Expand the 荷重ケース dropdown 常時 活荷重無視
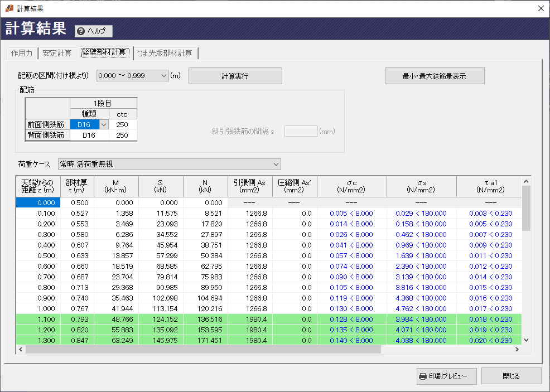Screen dimensions: 550x392 (170, 164)
